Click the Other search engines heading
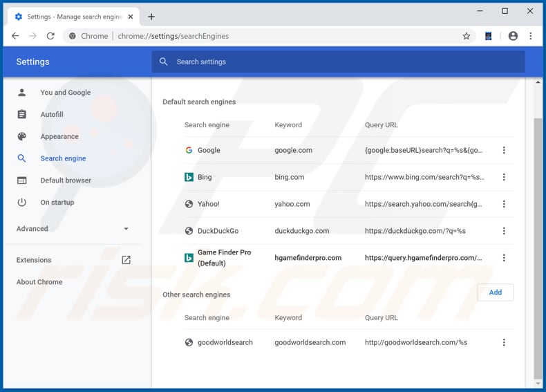This screenshot has height=392, width=546. tap(196, 295)
